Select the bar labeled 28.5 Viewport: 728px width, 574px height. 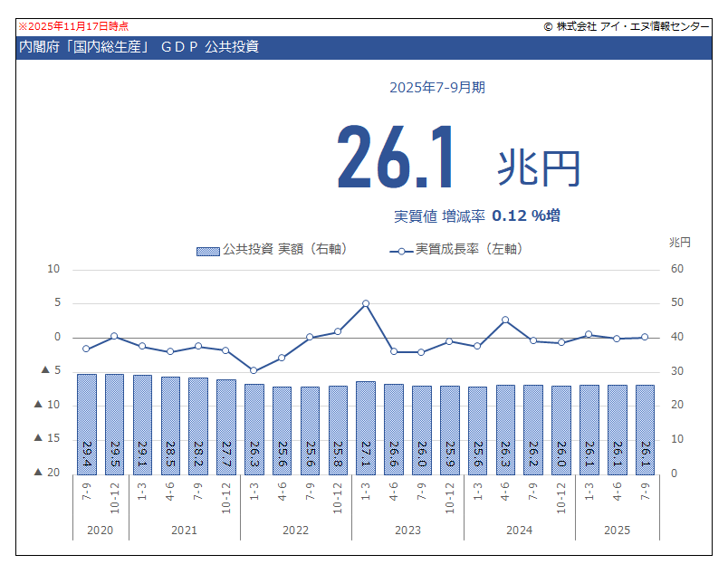pyautogui.click(x=170, y=425)
